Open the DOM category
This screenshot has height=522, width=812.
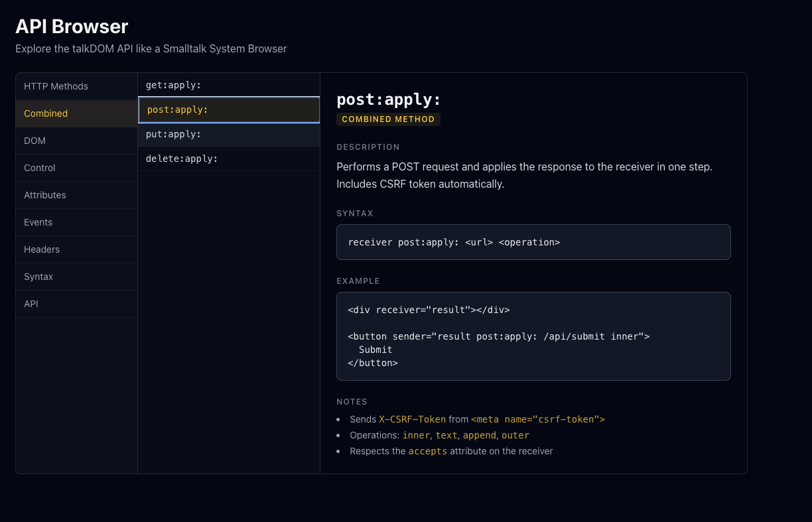(76, 141)
